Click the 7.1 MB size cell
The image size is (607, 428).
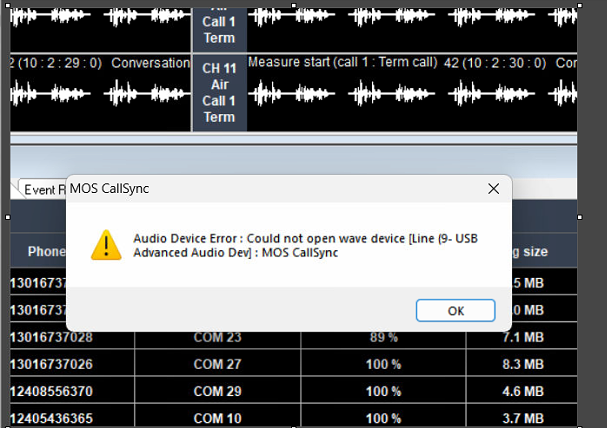(x=523, y=337)
